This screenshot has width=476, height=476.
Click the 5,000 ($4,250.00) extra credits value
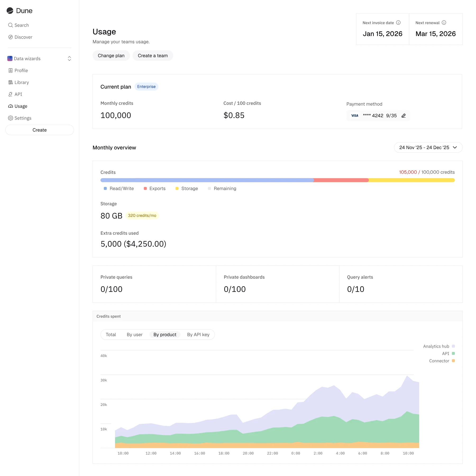tap(133, 244)
